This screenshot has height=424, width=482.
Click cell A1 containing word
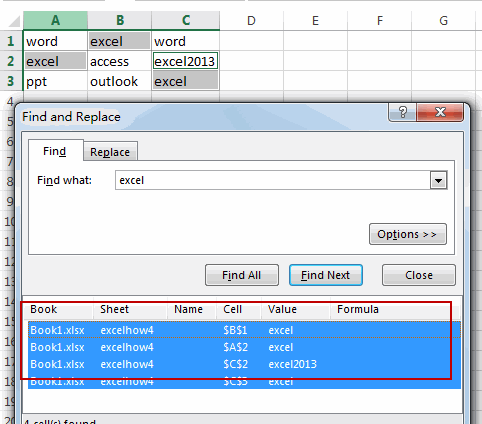pos(55,41)
